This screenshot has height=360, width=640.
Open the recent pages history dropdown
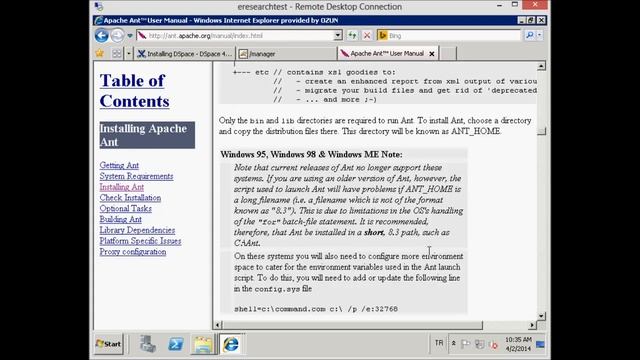pos(130,36)
